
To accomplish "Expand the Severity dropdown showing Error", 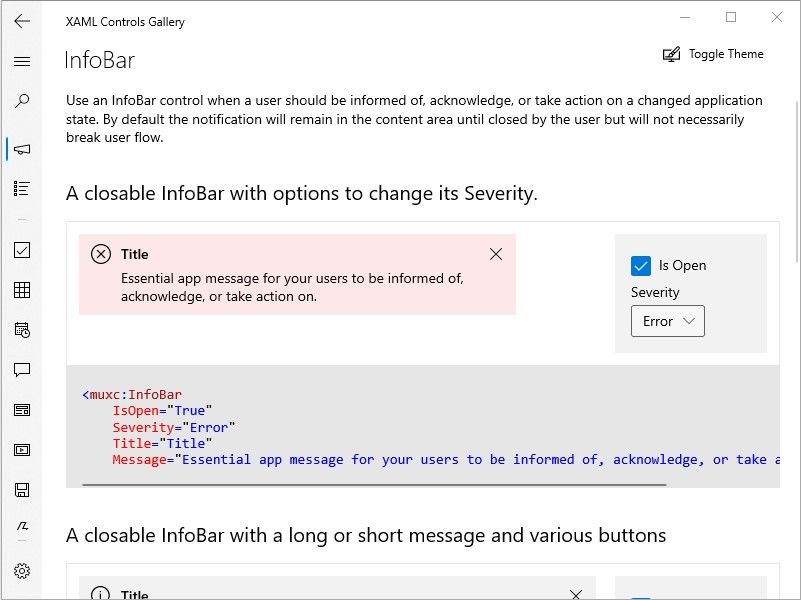I will pos(668,321).
